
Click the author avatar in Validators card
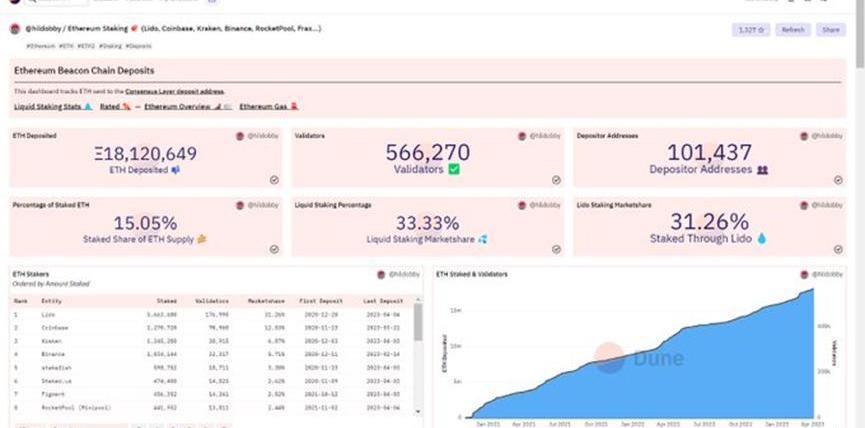(x=522, y=136)
